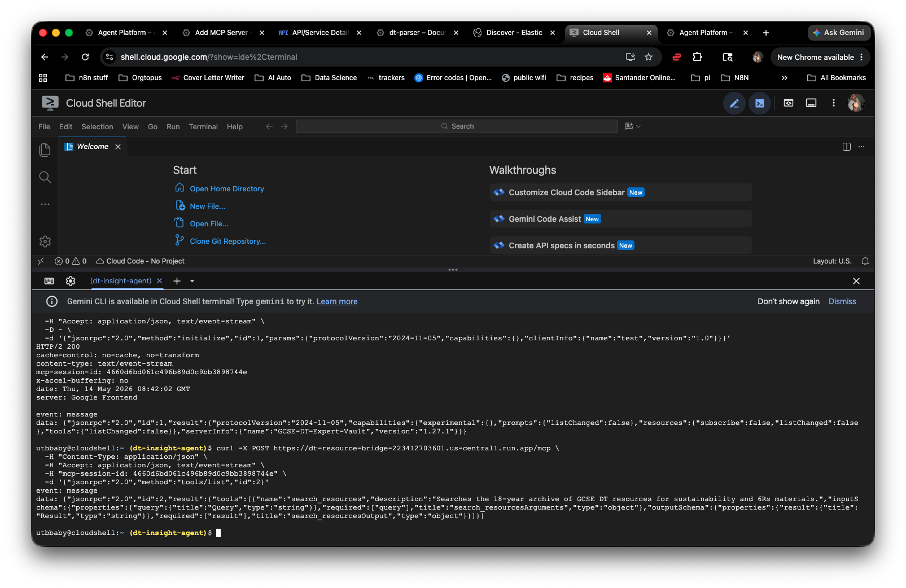This screenshot has width=906, height=588.
Task: Dismiss the Gemini CLI banner
Action: 842,301
